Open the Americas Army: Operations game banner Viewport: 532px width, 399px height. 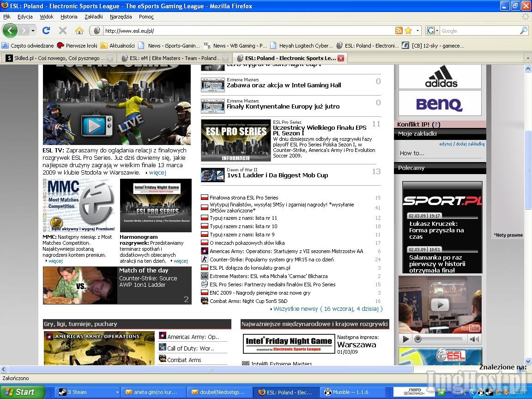(99, 349)
